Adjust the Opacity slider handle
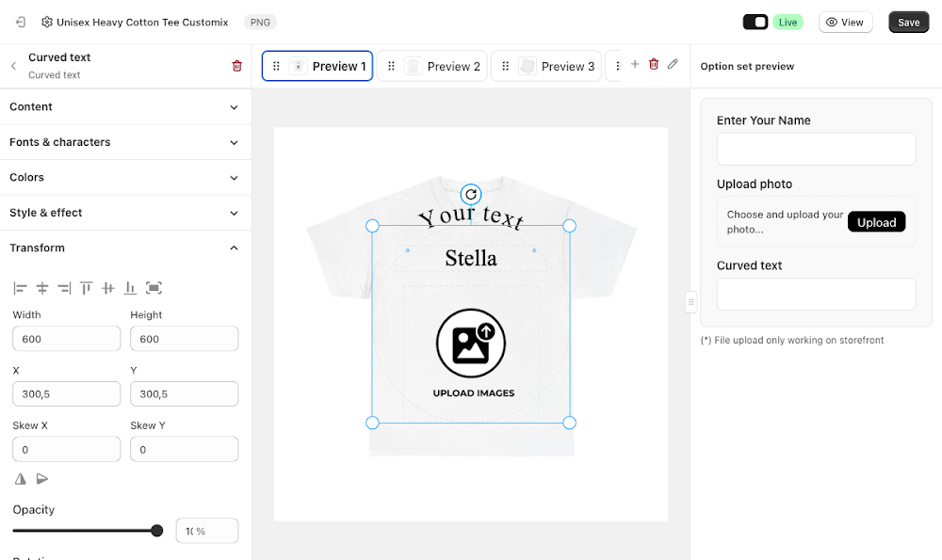Screen dimensions: 942x560 pos(156,531)
